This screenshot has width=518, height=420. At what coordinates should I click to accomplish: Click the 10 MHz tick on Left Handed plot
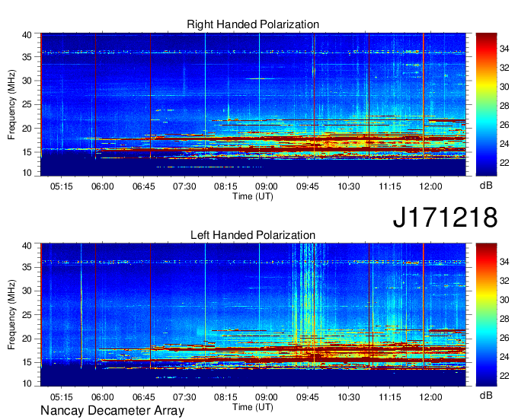point(27,383)
